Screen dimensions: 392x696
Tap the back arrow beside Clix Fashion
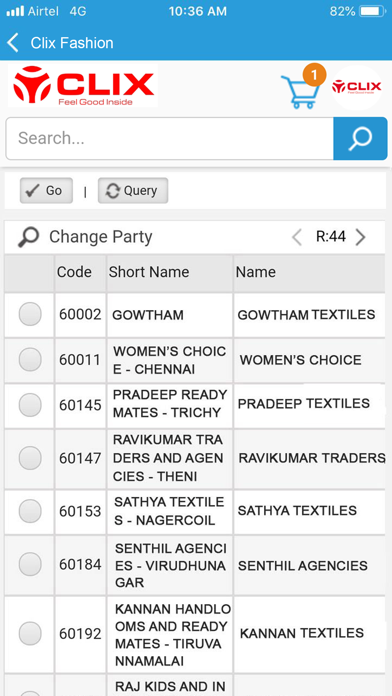[13, 43]
